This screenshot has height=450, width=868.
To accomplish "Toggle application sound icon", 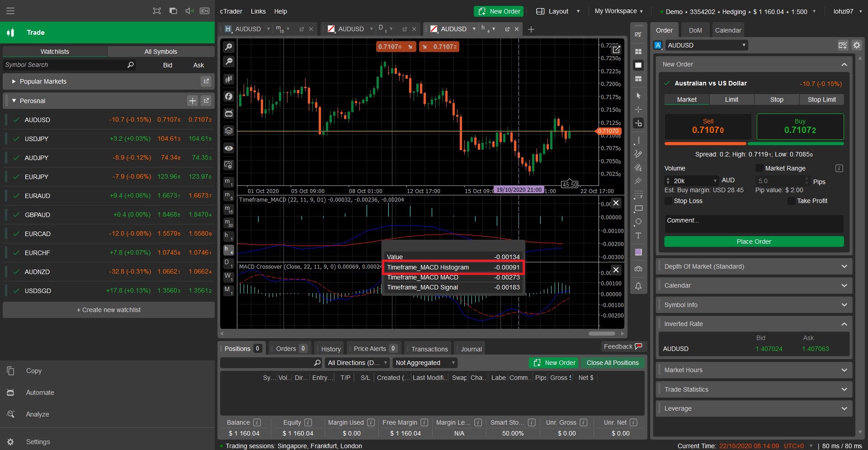I will click(x=189, y=11).
